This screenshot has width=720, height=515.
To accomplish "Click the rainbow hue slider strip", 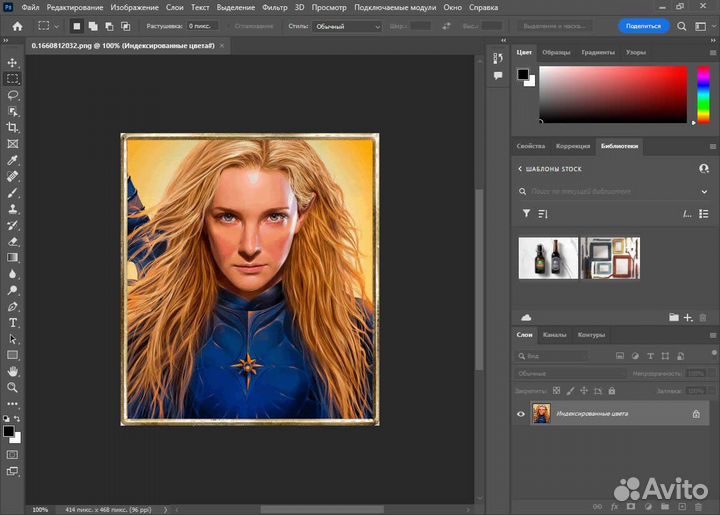I will pyautogui.click(x=703, y=95).
